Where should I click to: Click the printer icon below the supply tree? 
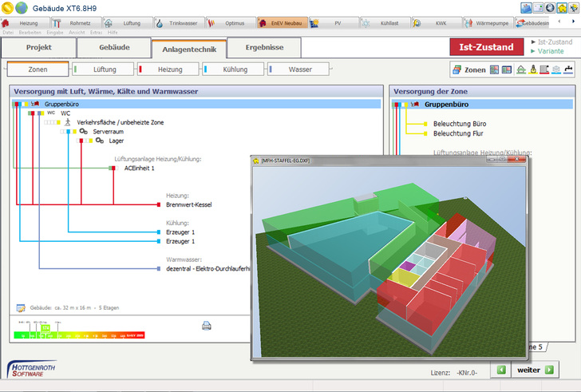[x=206, y=325]
